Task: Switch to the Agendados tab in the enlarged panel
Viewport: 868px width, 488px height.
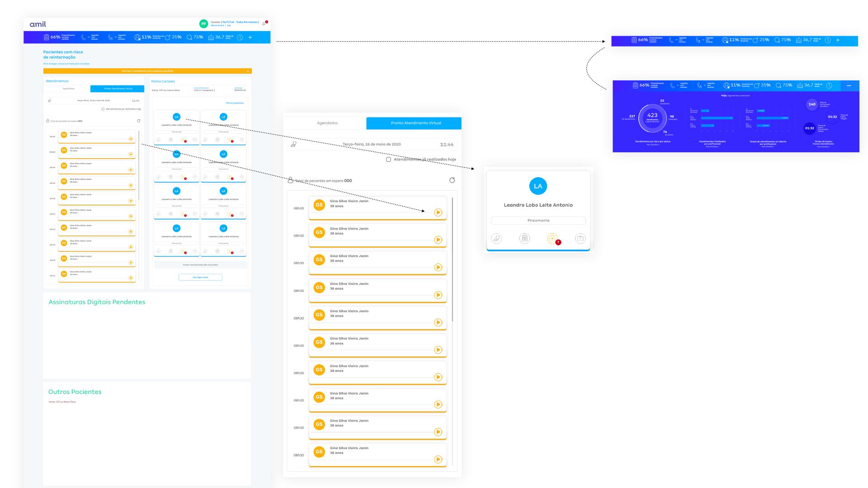Action: coord(327,123)
